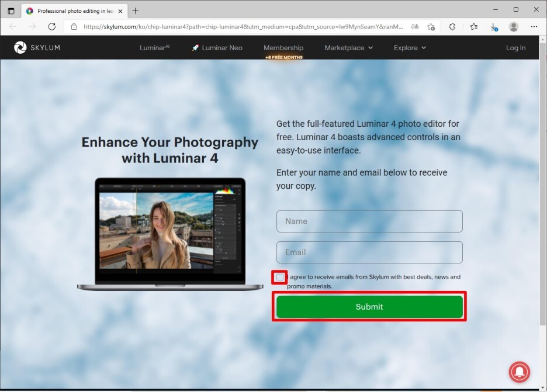Open the LuminarAI menu item
This screenshot has height=392, width=547.
[154, 48]
